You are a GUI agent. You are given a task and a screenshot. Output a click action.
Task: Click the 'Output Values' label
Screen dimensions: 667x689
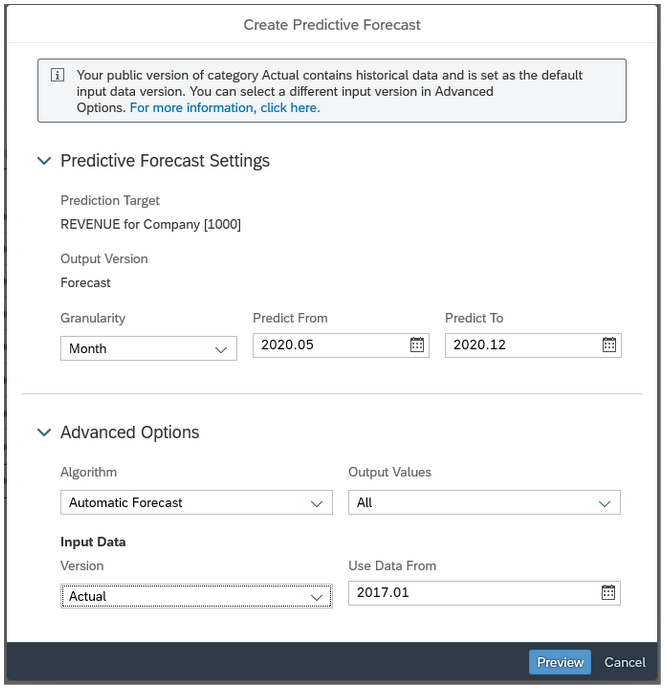coord(390,472)
